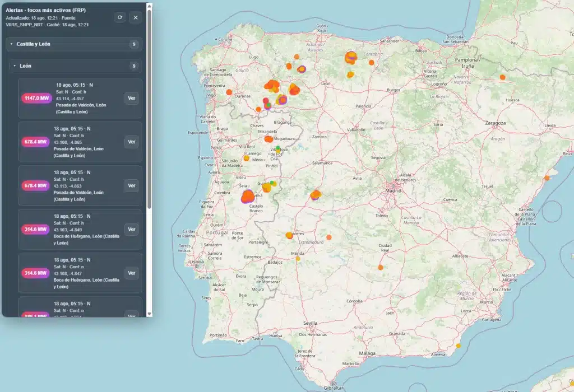Click the 1147.0 MW power badge

[x=35, y=98]
